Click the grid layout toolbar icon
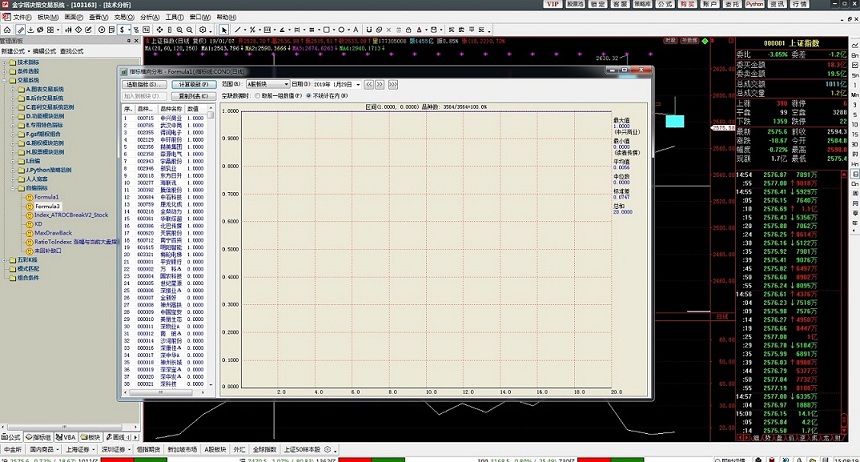The image size is (860, 462). coord(50,29)
